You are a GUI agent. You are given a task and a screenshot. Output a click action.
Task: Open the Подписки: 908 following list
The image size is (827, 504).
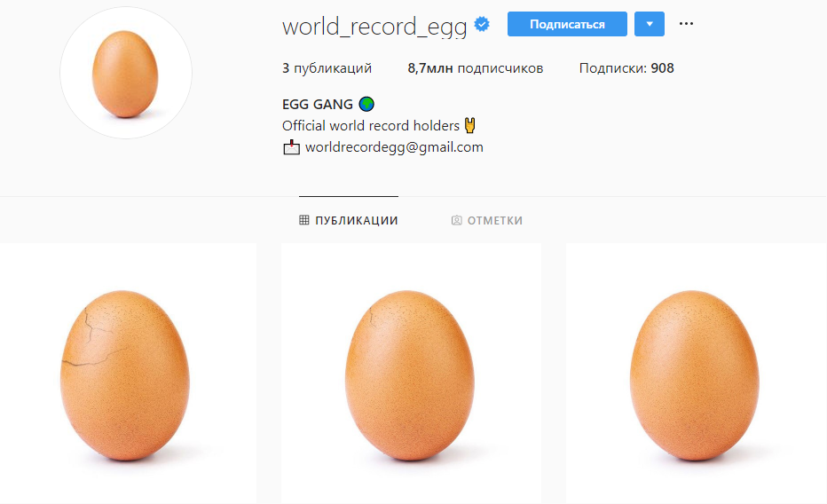pyautogui.click(x=626, y=68)
